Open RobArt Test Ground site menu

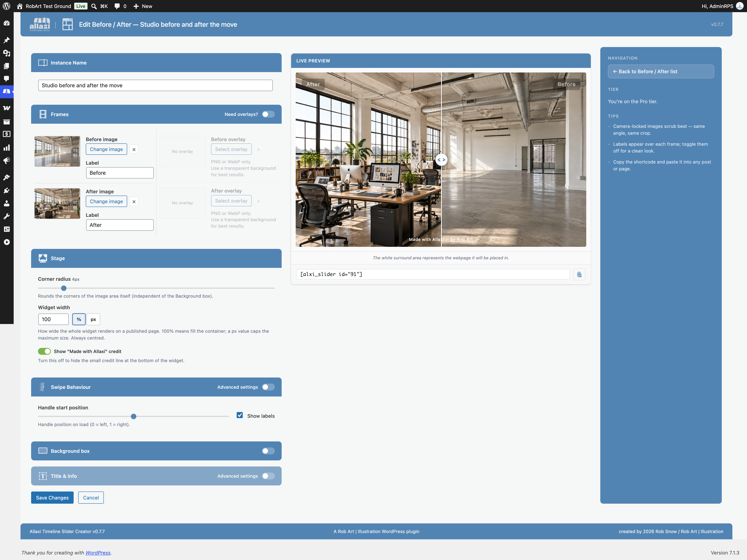pyautogui.click(x=44, y=6)
